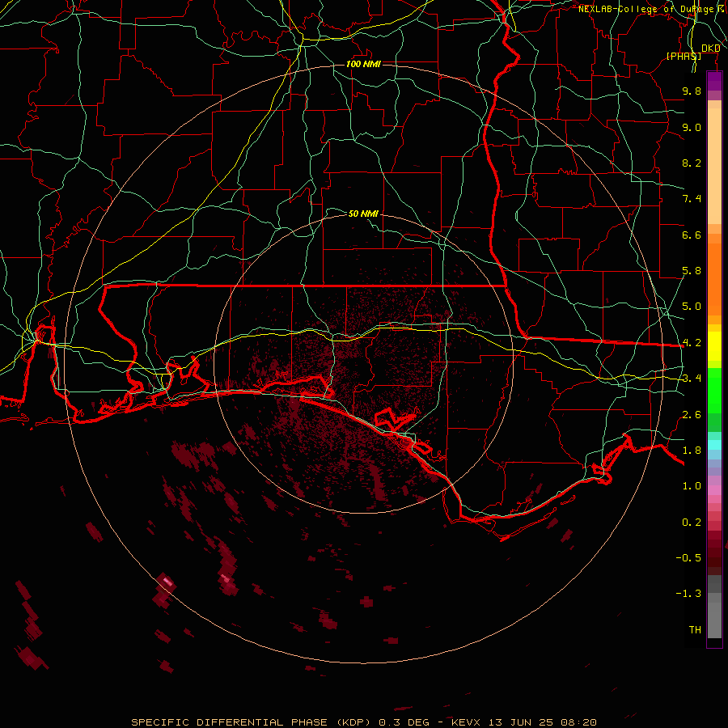This screenshot has height=728, width=728.
Task: Click the 5.8 scale value
Action: point(692,271)
